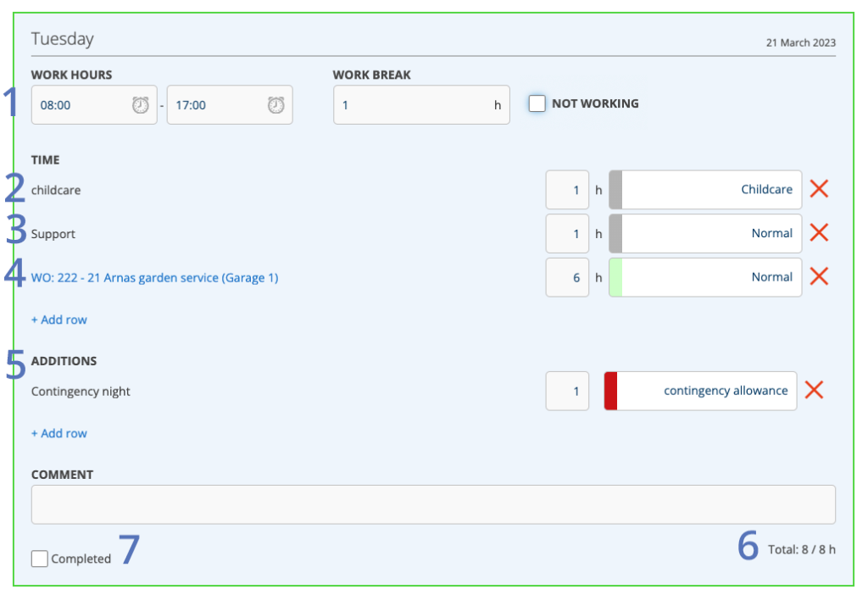The image size is (868, 595).
Task: Toggle the Not Working checkbox
Action: click(x=537, y=103)
